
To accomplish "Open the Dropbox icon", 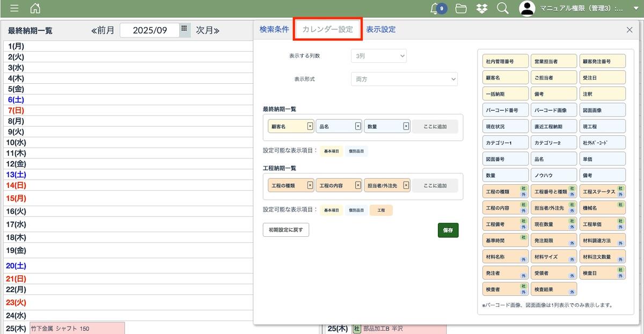I will click(482, 8).
